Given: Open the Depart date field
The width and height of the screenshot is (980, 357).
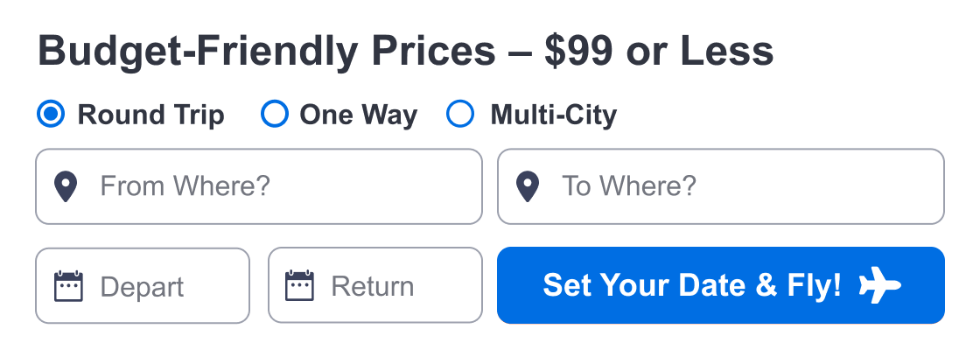Looking at the screenshot, I should [143, 286].
